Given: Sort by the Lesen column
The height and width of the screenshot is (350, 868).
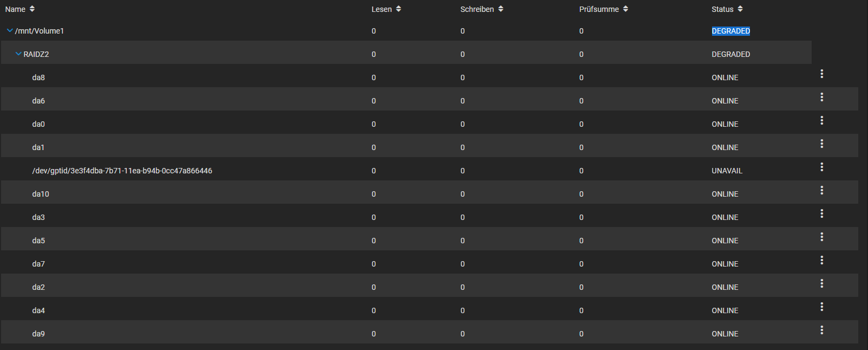Looking at the screenshot, I should [x=386, y=9].
